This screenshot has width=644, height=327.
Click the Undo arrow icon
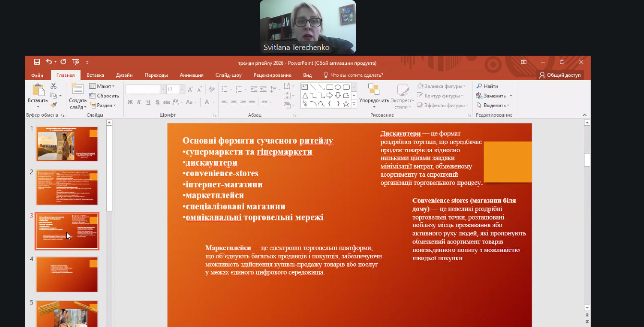tap(49, 62)
